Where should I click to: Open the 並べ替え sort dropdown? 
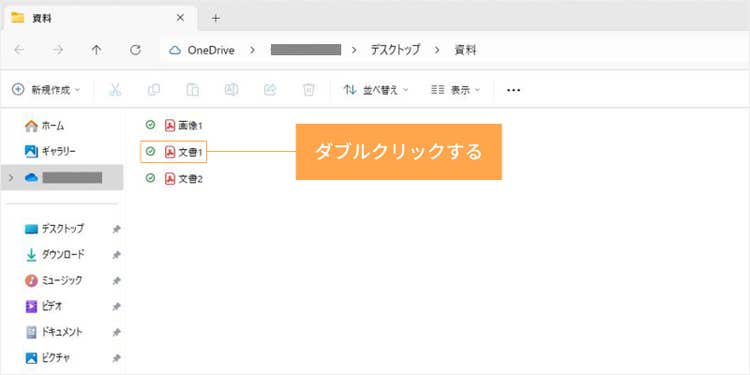376,90
